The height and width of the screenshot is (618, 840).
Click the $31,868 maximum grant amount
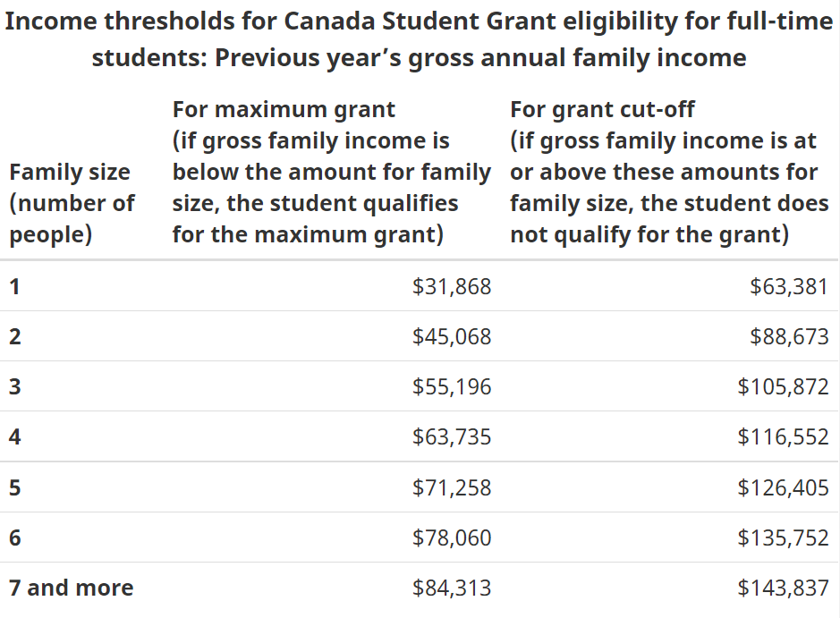(452, 287)
